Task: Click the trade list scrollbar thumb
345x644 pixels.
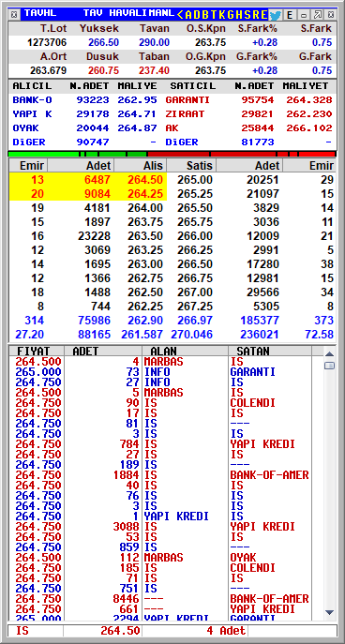Action: pyautogui.click(x=329, y=366)
